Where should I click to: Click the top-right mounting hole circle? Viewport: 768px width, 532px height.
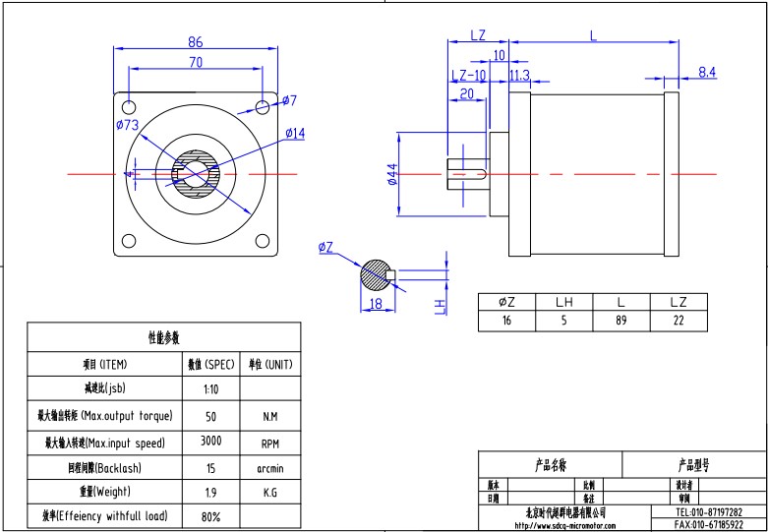pyautogui.click(x=263, y=106)
